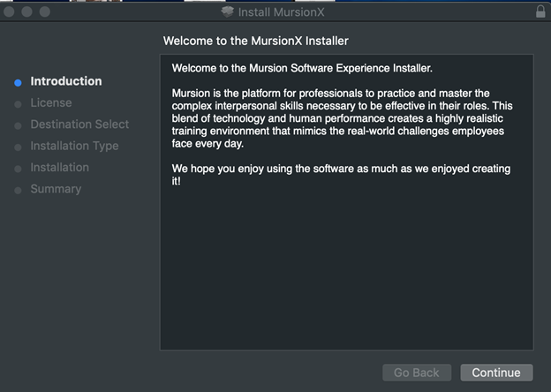This screenshot has width=551, height=392.
Task: Click the bullet dot beside Installation Type
Action: pos(18,147)
